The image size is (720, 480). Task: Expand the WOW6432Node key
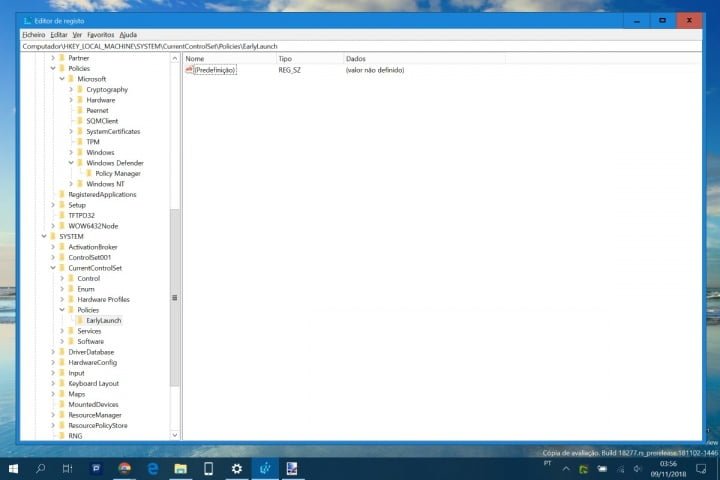[53, 226]
